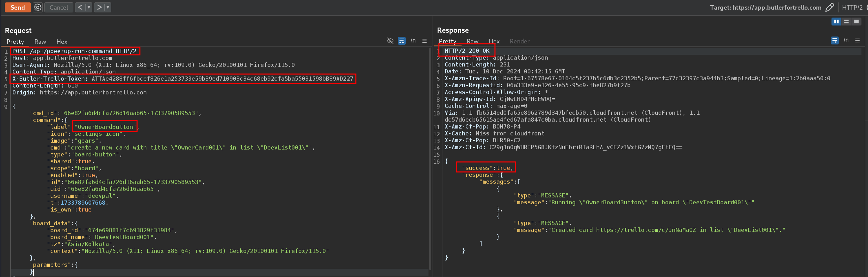Expand the forward history dropdown arrow

107,7
